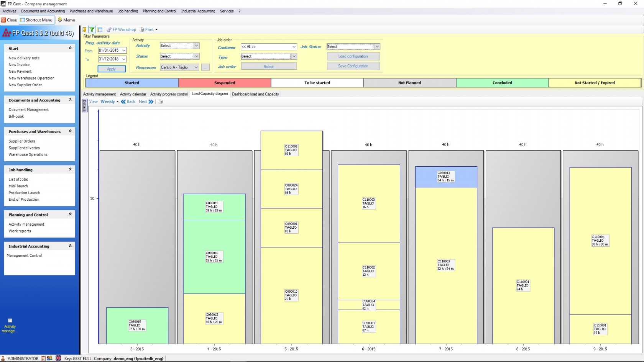Click the New delivery note link
The width and height of the screenshot is (644, 362).
pyautogui.click(x=24, y=58)
